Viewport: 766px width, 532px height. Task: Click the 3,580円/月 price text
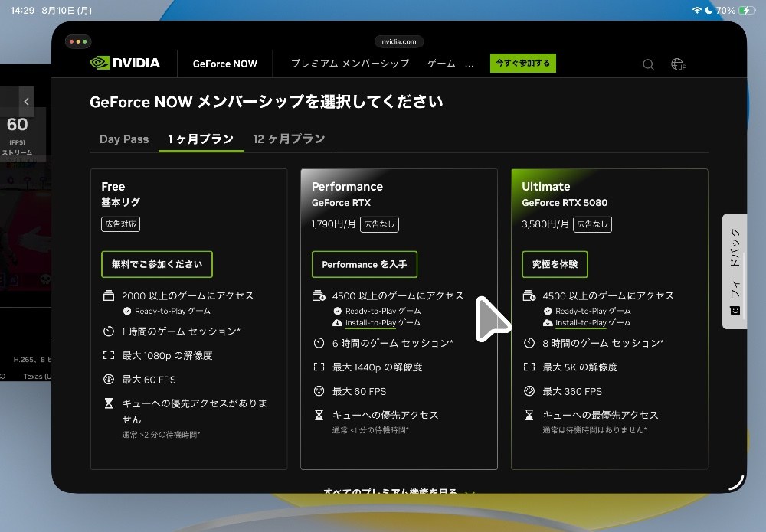(x=545, y=224)
